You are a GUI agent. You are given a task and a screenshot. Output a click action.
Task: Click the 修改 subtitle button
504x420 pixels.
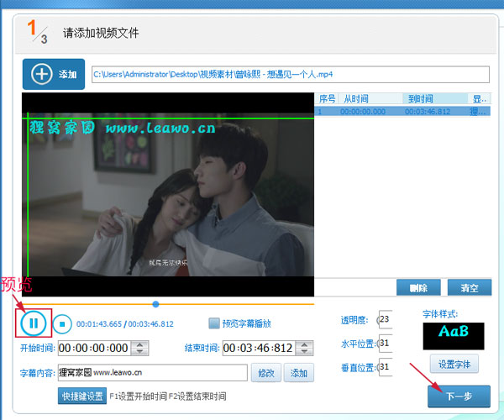tap(266, 373)
